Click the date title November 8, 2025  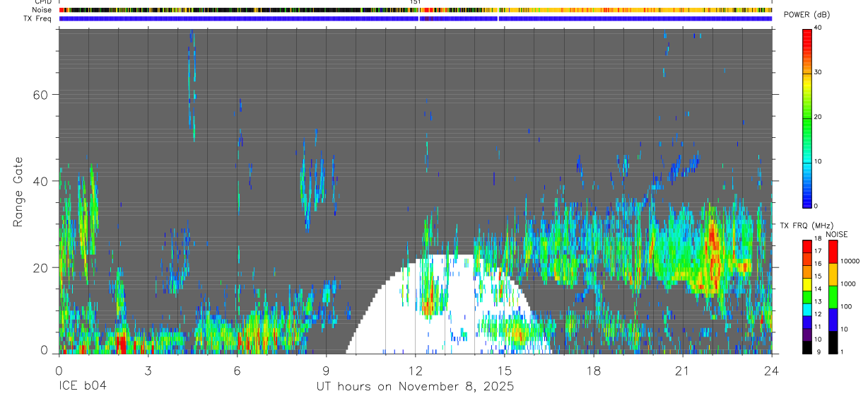click(456, 387)
